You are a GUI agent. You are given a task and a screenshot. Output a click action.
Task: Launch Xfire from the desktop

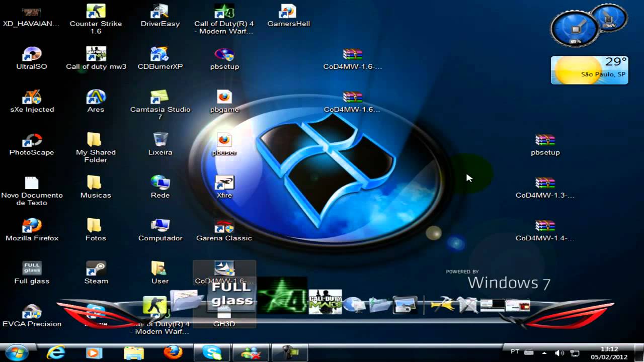pyautogui.click(x=224, y=188)
